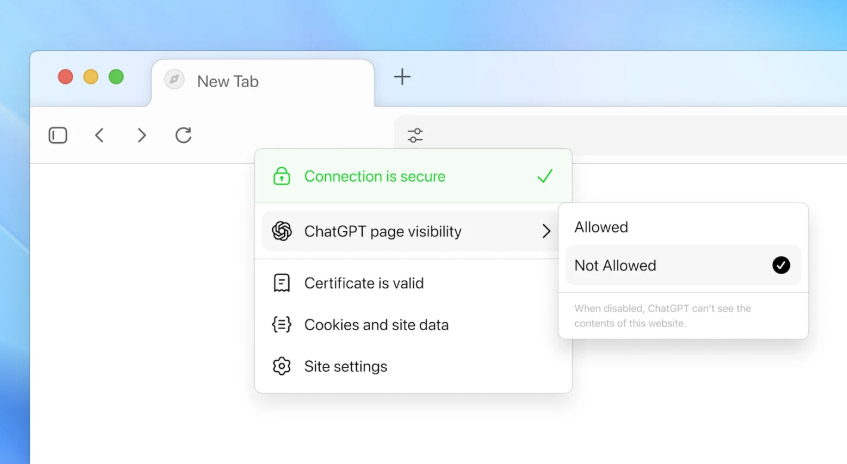Click the green Connection secure checkmark
The height and width of the screenshot is (464, 847).
(545, 176)
